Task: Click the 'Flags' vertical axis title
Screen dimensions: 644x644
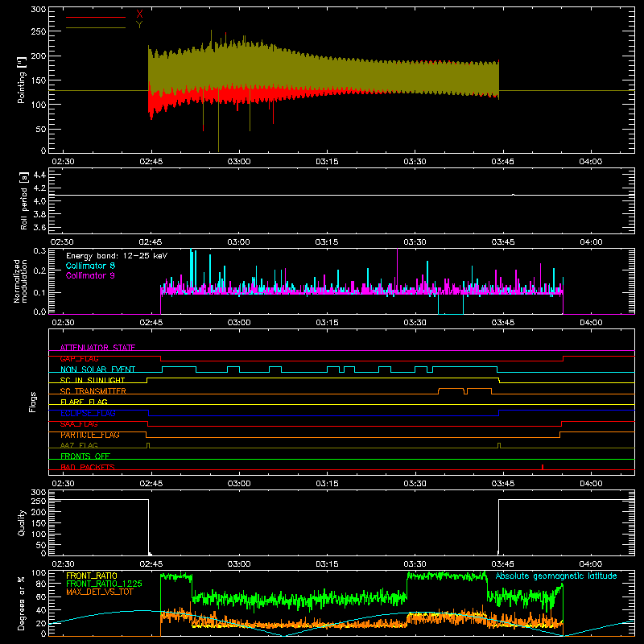Action: tap(33, 402)
